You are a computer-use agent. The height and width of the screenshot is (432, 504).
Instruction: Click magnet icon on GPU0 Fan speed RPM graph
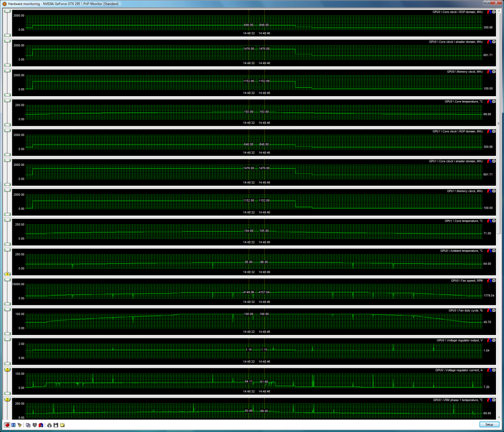[489, 281]
